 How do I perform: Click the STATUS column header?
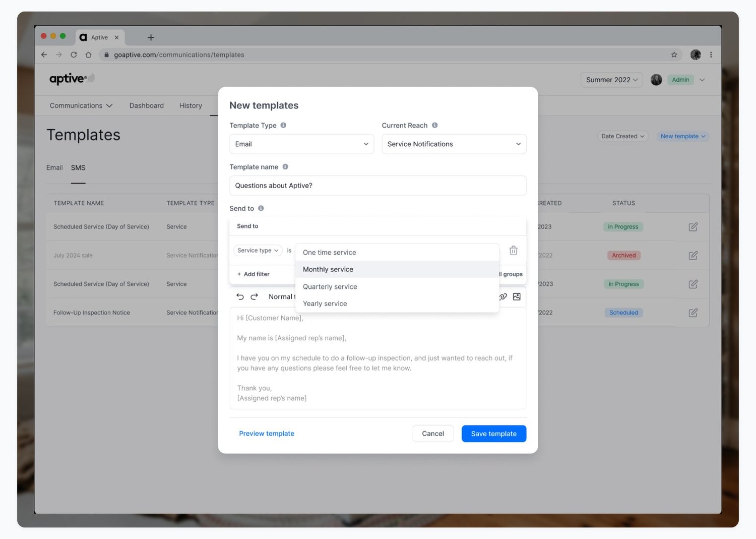[623, 203]
